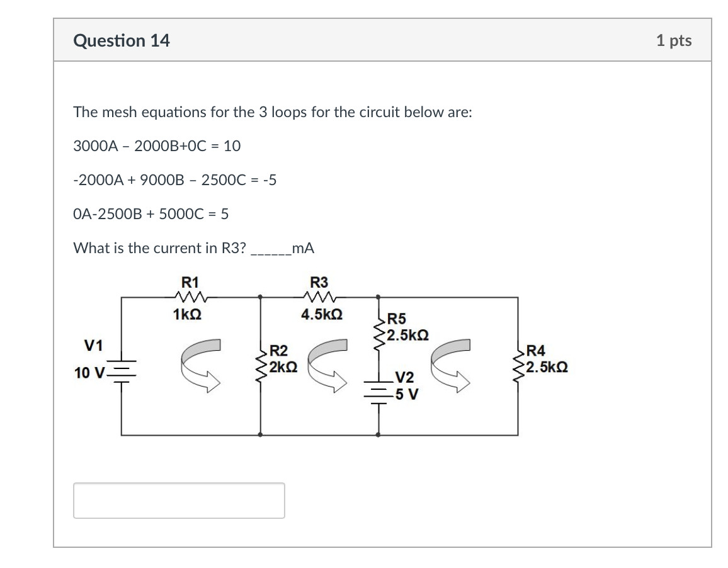Viewport: 728px width, 568px height.
Task: Click the answer input field
Action: click(179, 501)
